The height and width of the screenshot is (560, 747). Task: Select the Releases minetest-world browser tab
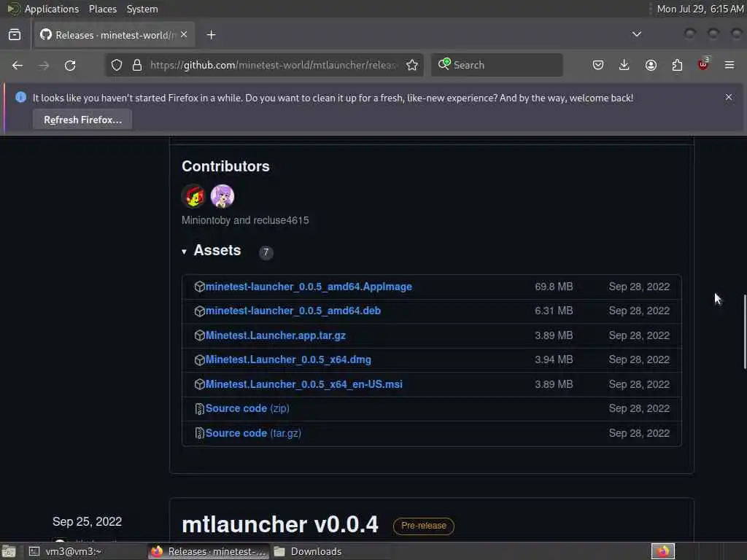point(115,35)
